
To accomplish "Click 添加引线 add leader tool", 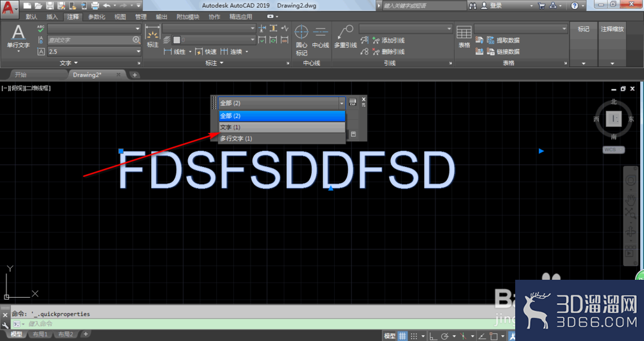I will click(388, 41).
